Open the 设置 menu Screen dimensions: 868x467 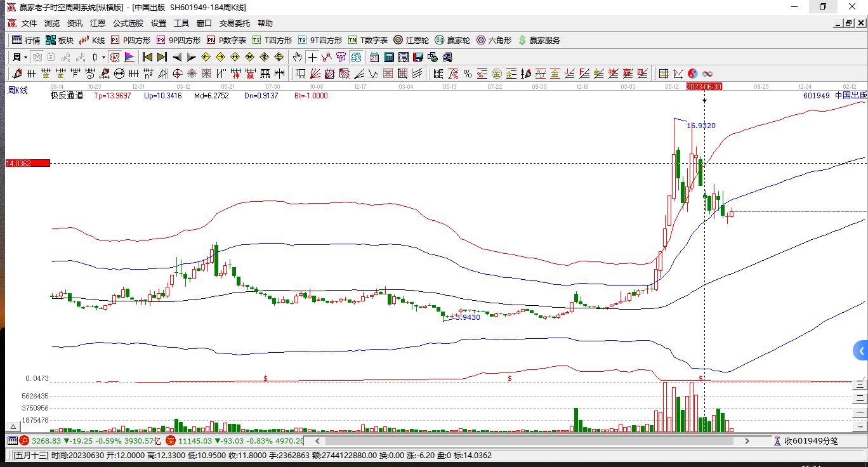point(159,23)
